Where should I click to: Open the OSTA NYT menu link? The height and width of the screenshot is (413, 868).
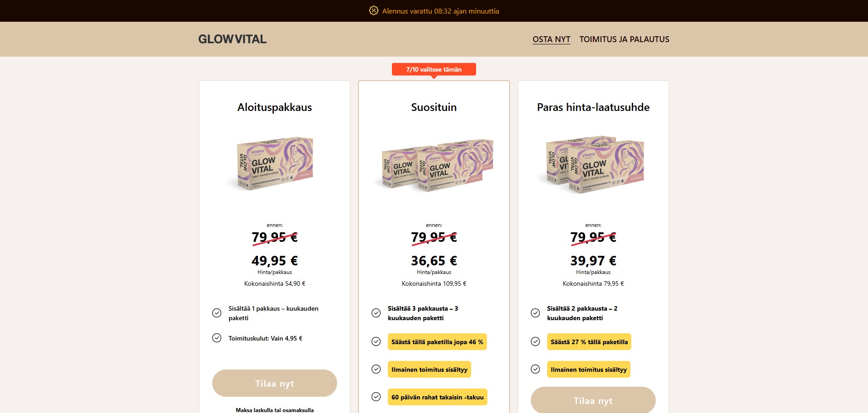click(x=551, y=39)
